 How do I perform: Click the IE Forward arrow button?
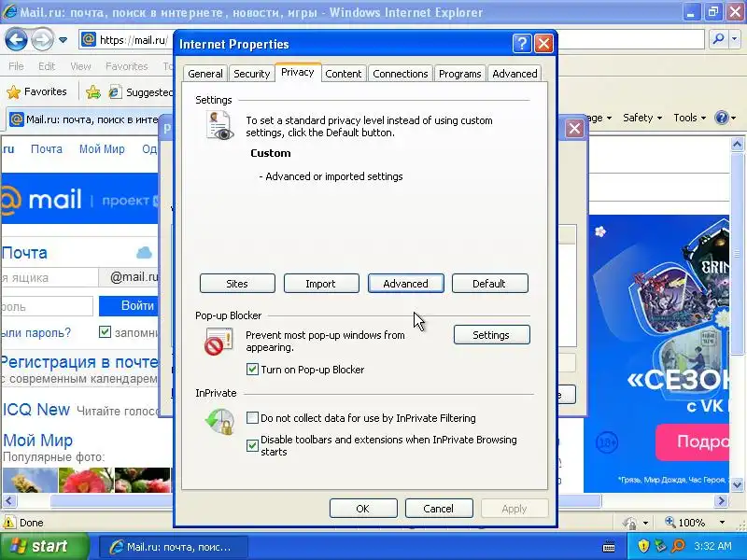(x=42, y=40)
